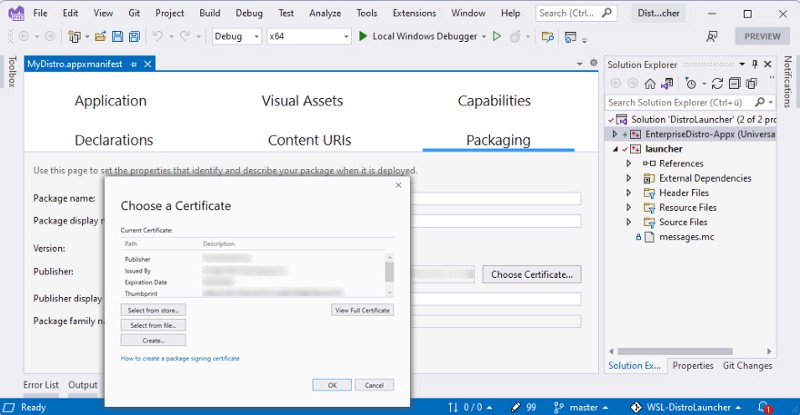
Task: Click the Visual Studio search box
Action: (x=576, y=13)
